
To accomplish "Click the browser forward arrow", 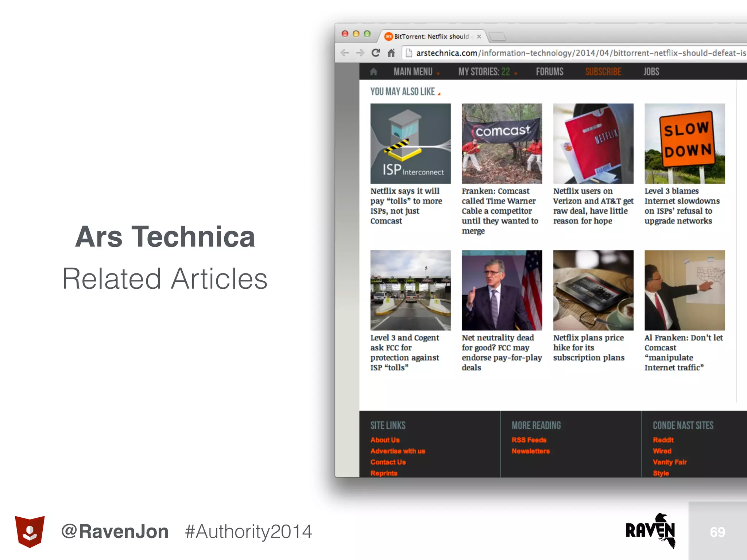I will (360, 53).
